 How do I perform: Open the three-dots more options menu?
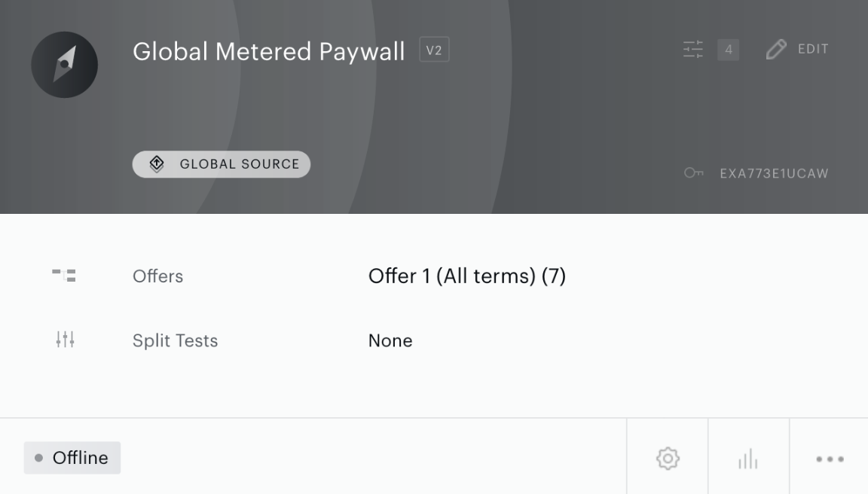(830, 459)
